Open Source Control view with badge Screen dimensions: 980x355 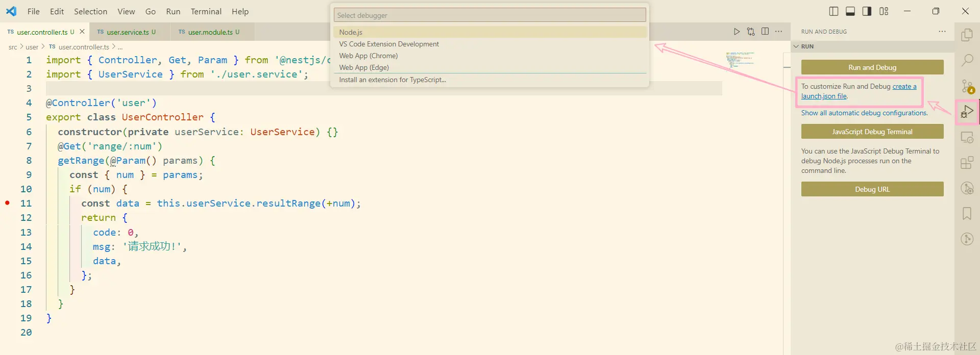click(967, 86)
